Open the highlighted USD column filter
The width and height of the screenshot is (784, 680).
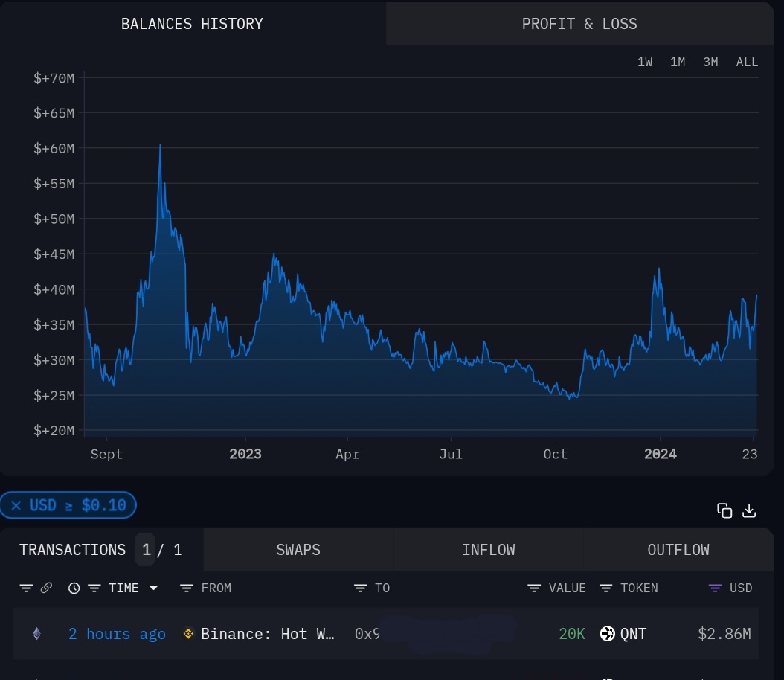(x=714, y=588)
